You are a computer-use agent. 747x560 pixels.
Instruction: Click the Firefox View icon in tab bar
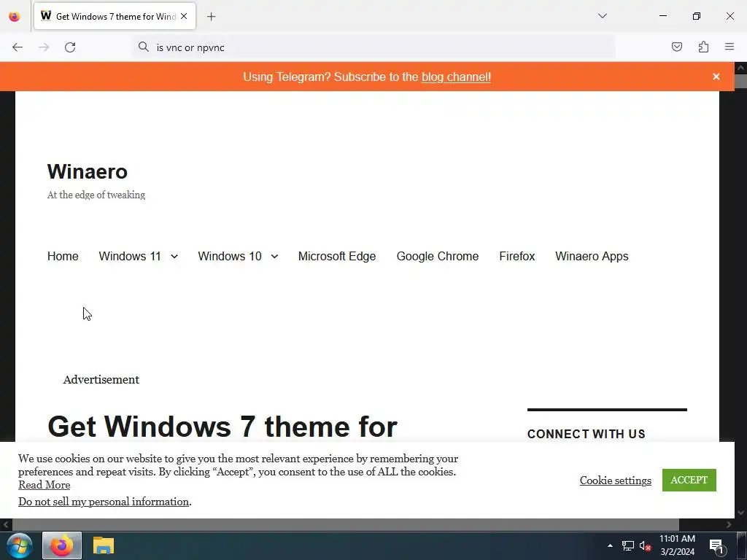(15, 17)
